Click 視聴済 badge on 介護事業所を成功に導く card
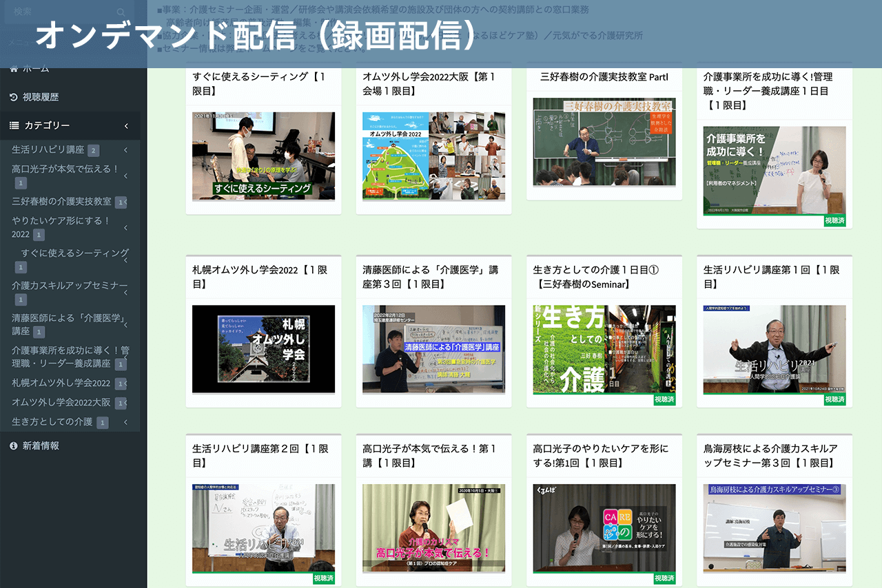Image resolution: width=882 pixels, height=588 pixels. click(835, 221)
